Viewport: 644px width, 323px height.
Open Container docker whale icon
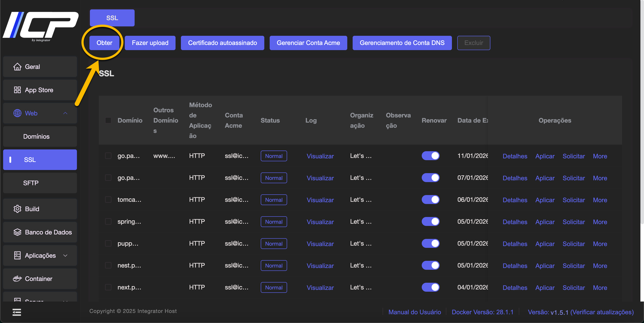point(17,279)
